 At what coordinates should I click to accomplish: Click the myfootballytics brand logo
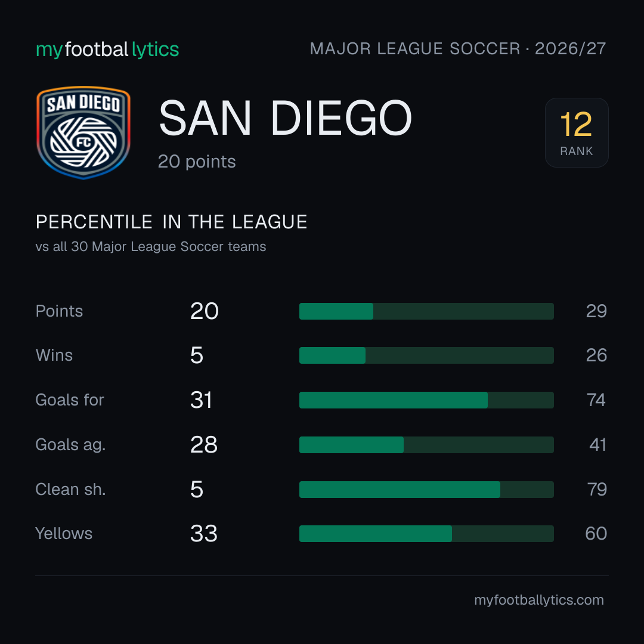point(107,49)
